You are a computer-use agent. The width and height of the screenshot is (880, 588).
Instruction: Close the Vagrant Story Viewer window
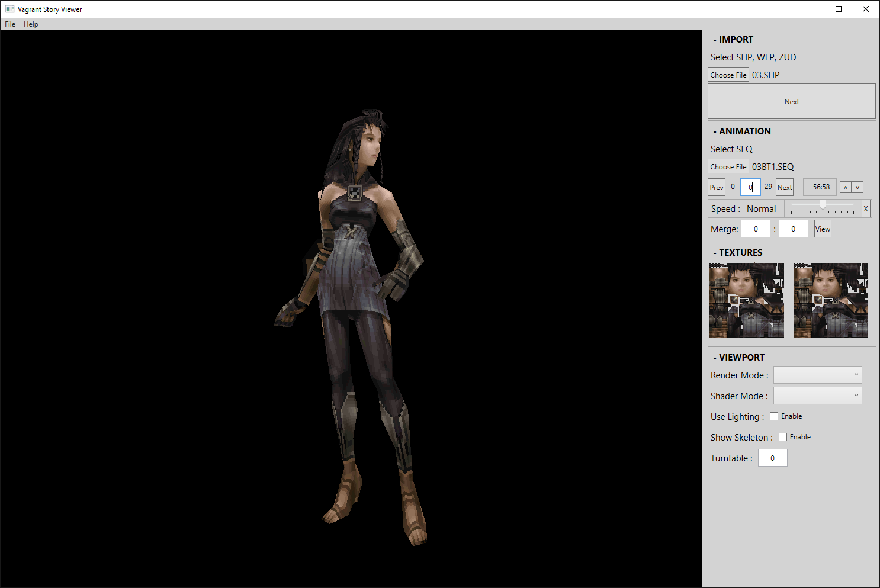(866, 9)
